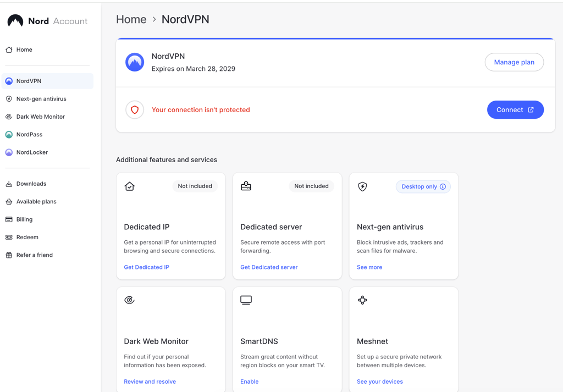This screenshot has width=563, height=392.
Task: Click the Desktop only badge
Action: pyautogui.click(x=423, y=187)
